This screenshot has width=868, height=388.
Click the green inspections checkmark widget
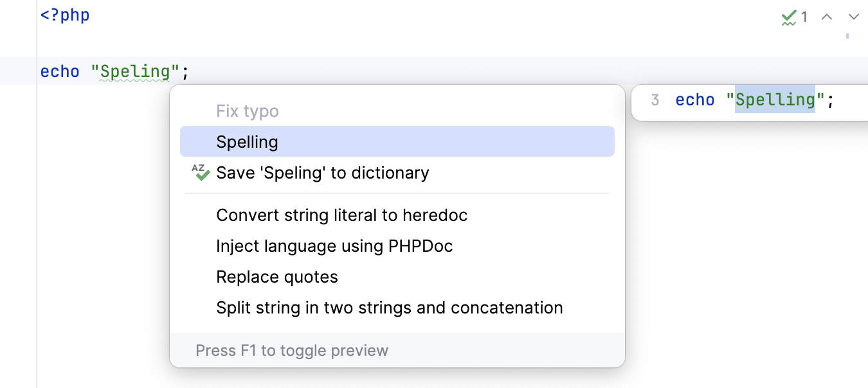(789, 17)
